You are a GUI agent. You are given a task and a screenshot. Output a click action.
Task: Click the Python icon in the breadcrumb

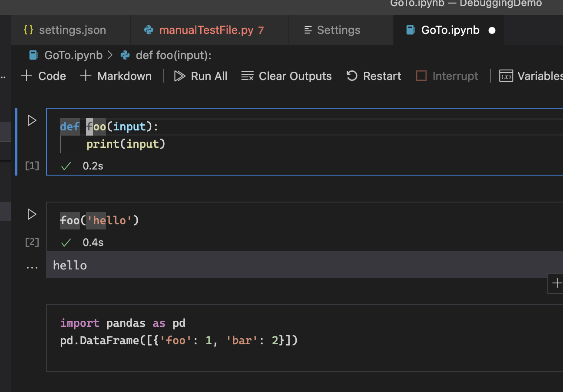tap(126, 55)
